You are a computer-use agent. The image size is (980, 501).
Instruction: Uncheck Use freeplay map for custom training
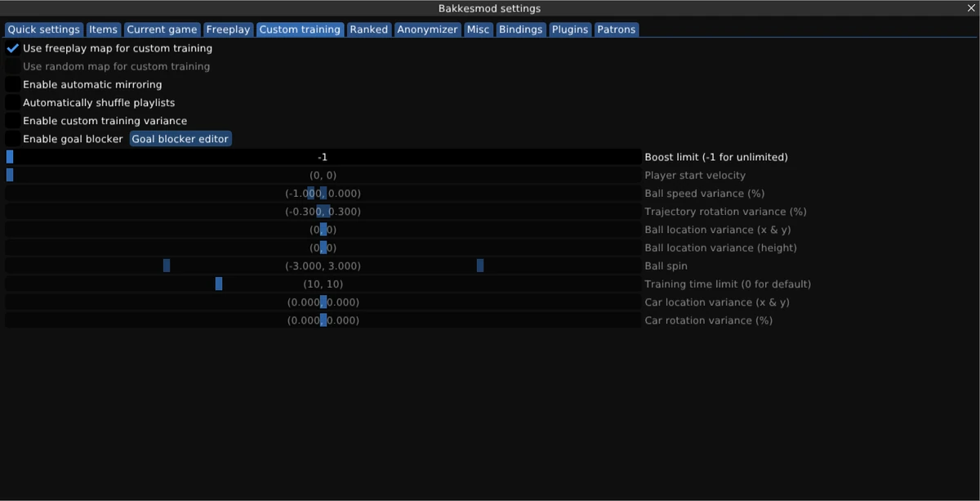tap(12, 48)
